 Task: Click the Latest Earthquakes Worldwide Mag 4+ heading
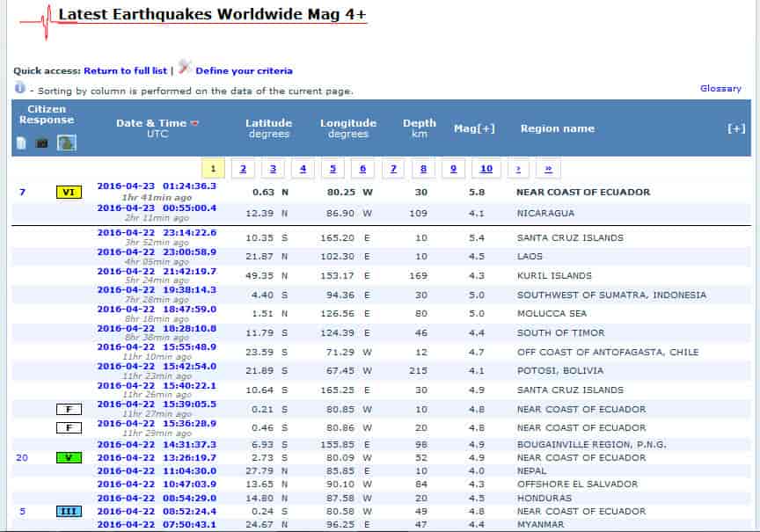(x=212, y=15)
